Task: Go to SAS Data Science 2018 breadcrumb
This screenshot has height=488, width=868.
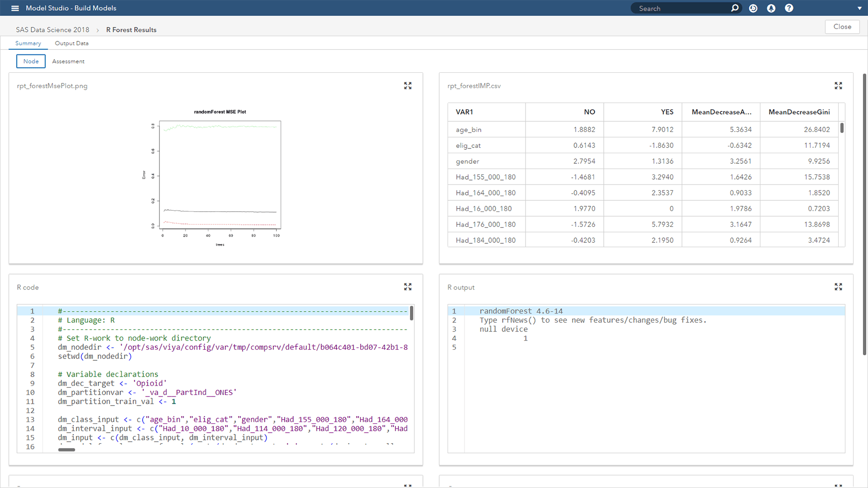Action: 53,30
